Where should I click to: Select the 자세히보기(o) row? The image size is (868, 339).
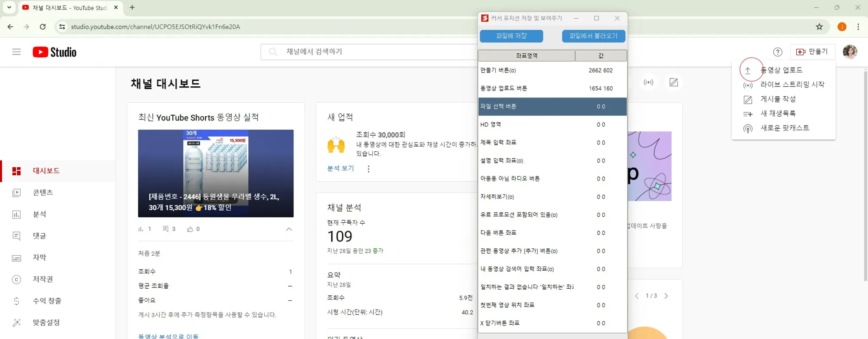point(552,197)
